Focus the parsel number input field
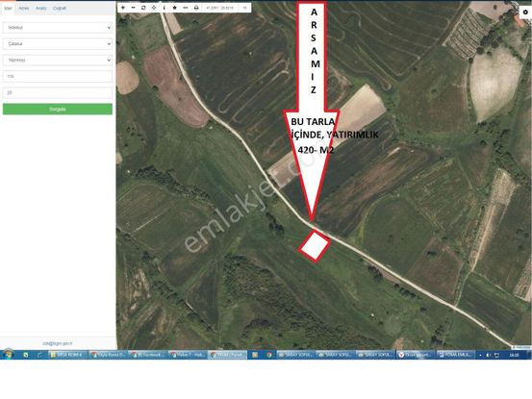The image size is (532, 399). 58,92
